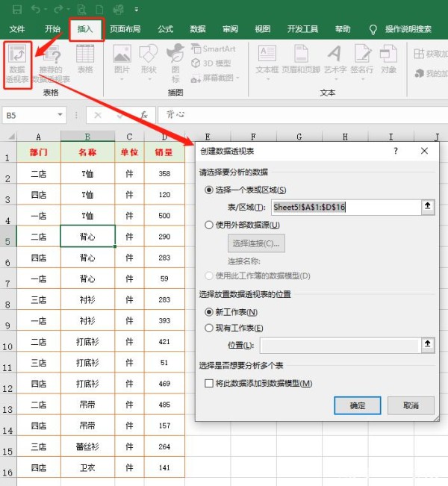Image resolution: width=448 pixels, height=486 pixels.
Task: Insert a 3D 模型 object
Action: point(211,63)
